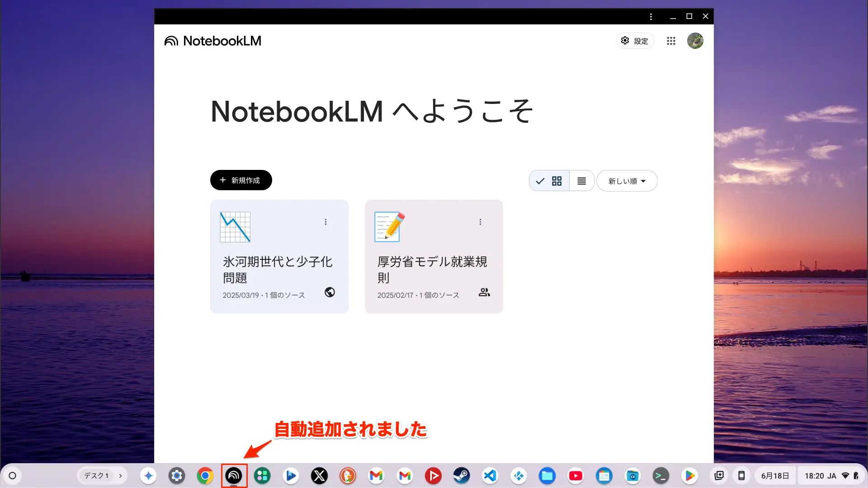Click the chart emoji on 氷河期世代 card

coord(235,227)
